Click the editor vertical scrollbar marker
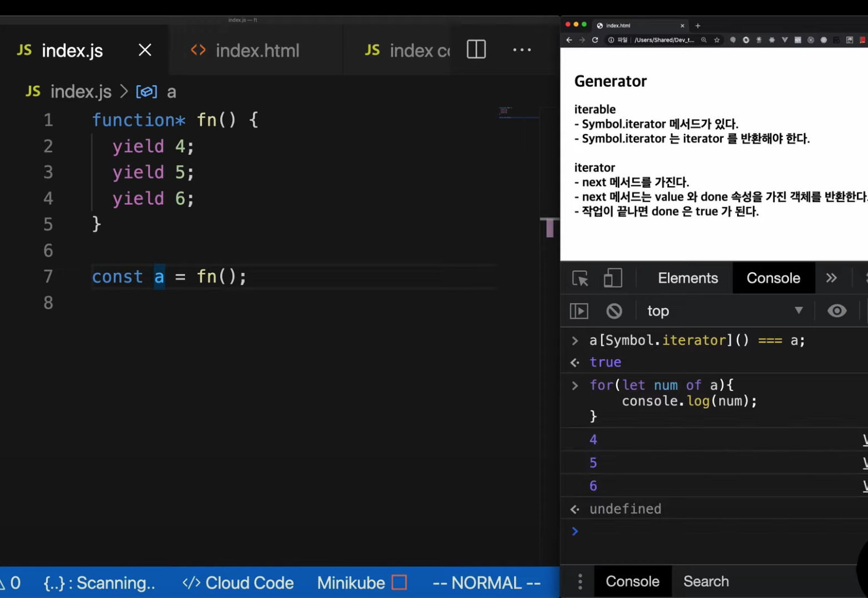868x598 pixels. [550, 228]
